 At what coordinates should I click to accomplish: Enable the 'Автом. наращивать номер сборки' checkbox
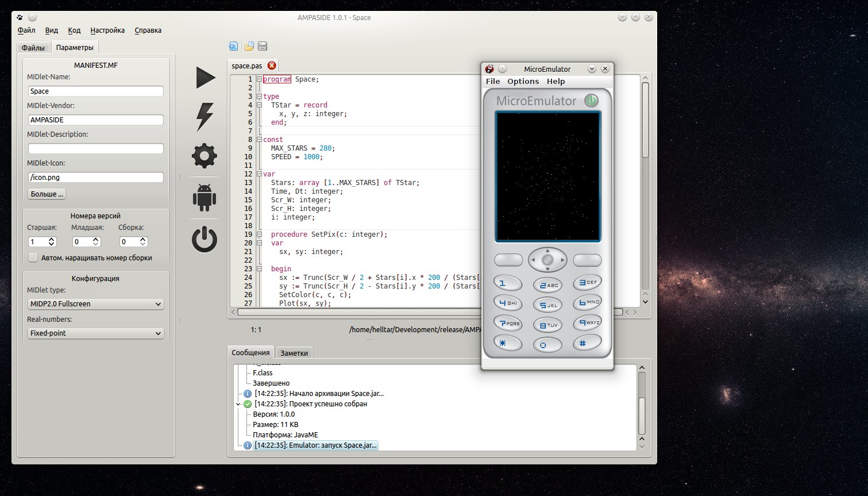coord(33,257)
